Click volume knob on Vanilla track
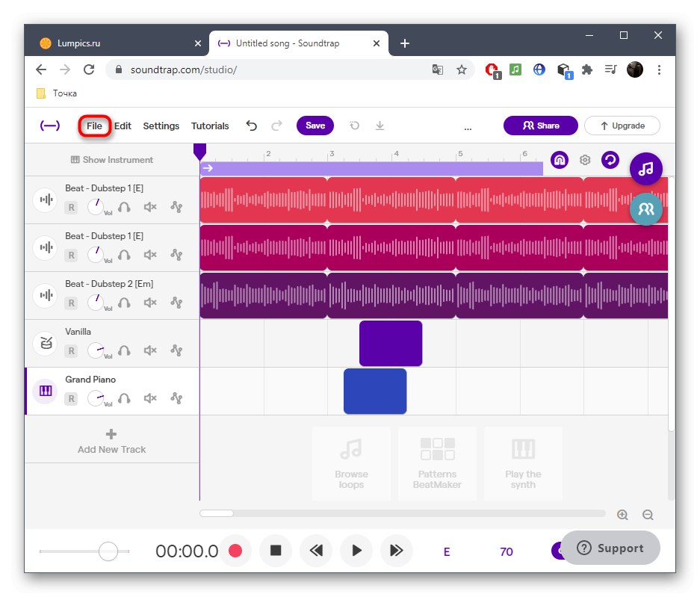Image resolution: width=700 pixels, height=597 pixels. click(x=96, y=350)
